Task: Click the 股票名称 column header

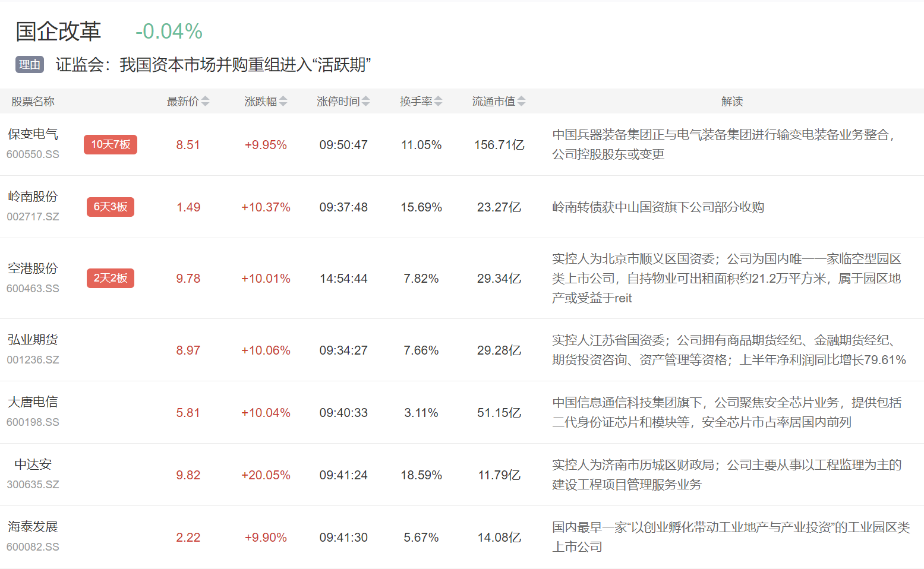Action: click(33, 102)
